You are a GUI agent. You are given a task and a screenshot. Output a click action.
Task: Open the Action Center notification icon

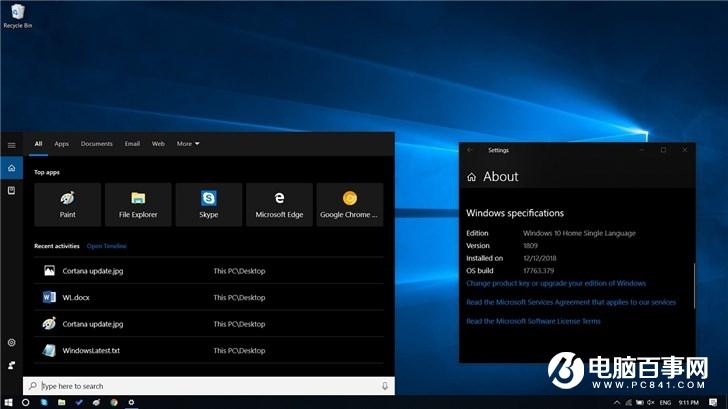click(713, 403)
